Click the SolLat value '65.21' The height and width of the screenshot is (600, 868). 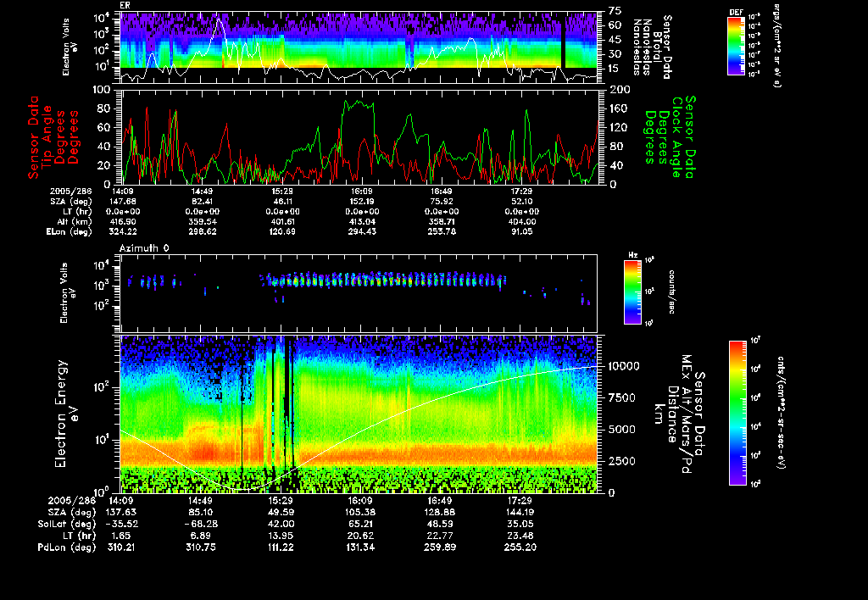coord(360,525)
